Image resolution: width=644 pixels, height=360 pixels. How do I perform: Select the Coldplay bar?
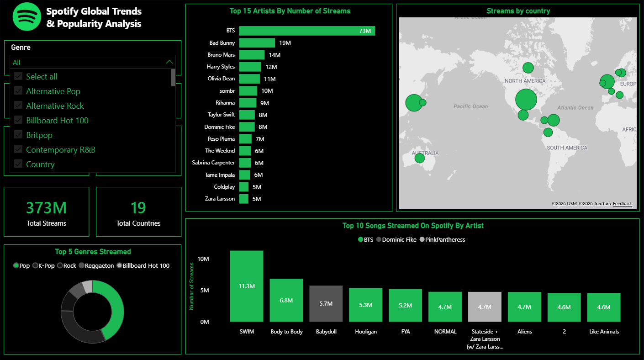coord(244,187)
